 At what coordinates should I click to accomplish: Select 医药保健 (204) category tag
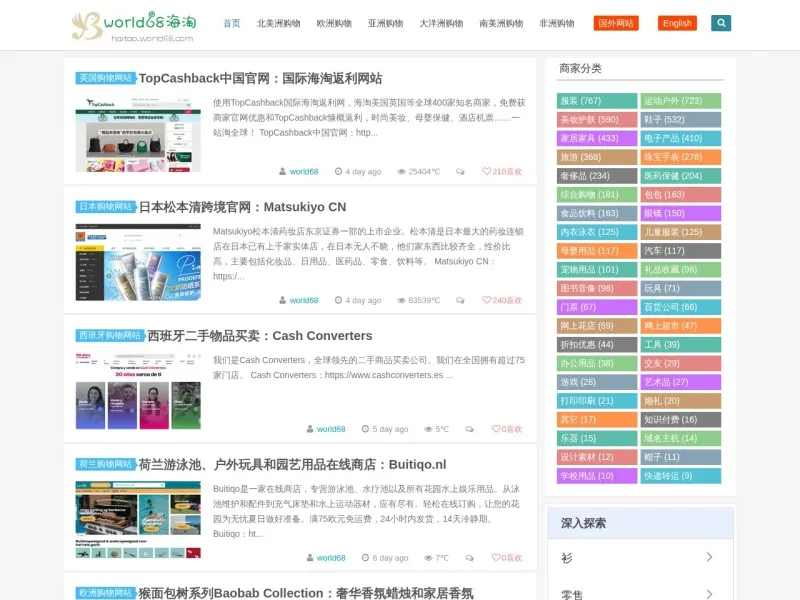pos(681,176)
